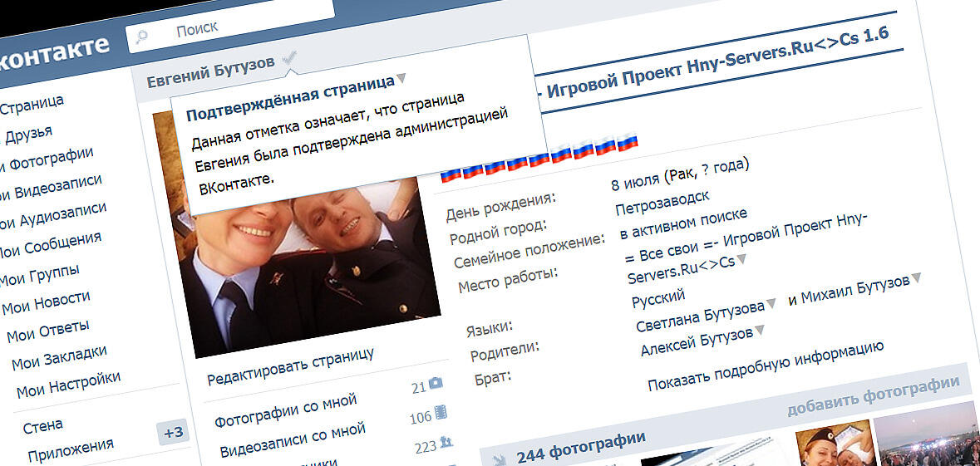
Task: Open Светлана Бутузова's profile link
Action: (700, 318)
